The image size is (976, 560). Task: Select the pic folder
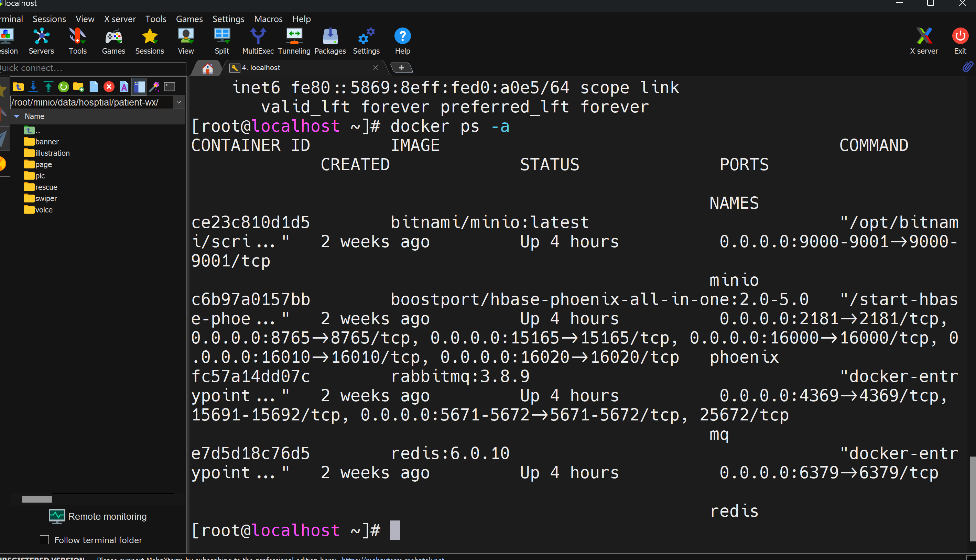pyautogui.click(x=35, y=176)
